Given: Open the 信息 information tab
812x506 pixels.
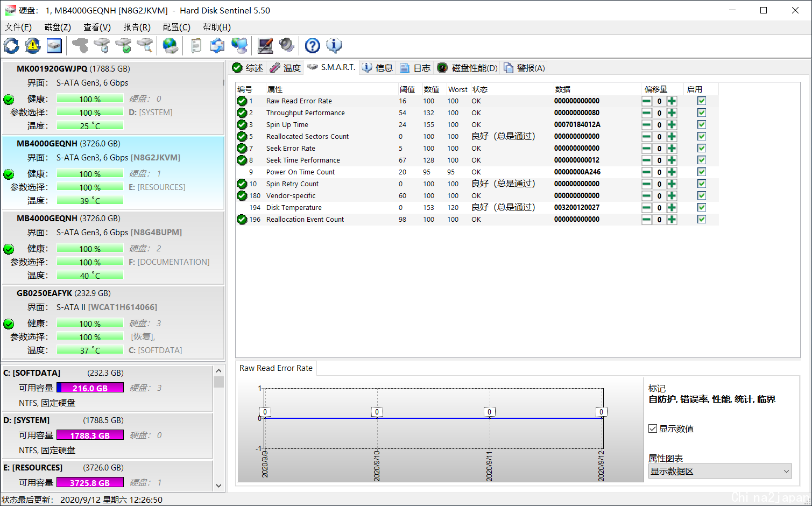Looking at the screenshot, I should point(378,68).
